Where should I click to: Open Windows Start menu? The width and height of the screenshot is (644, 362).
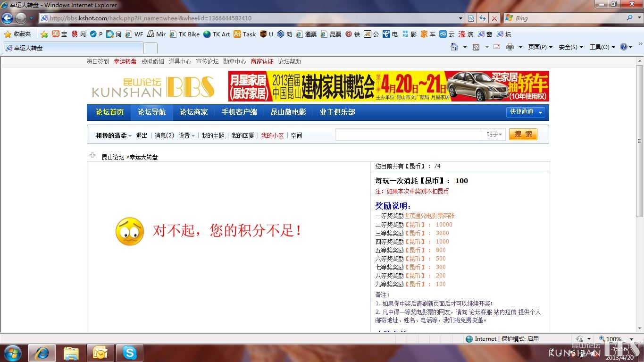[12, 353]
